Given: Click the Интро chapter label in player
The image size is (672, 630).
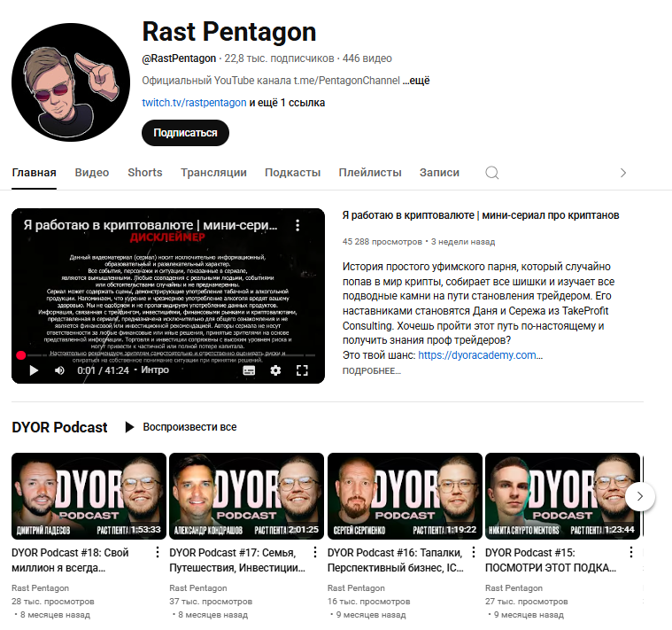Looking at the screenshot, I should (155, 370).
